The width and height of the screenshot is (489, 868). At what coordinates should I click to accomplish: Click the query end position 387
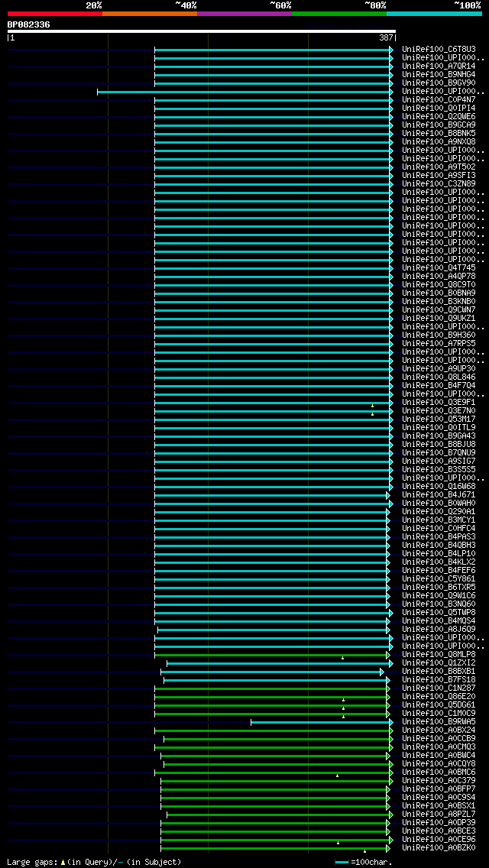click(385, 38)
